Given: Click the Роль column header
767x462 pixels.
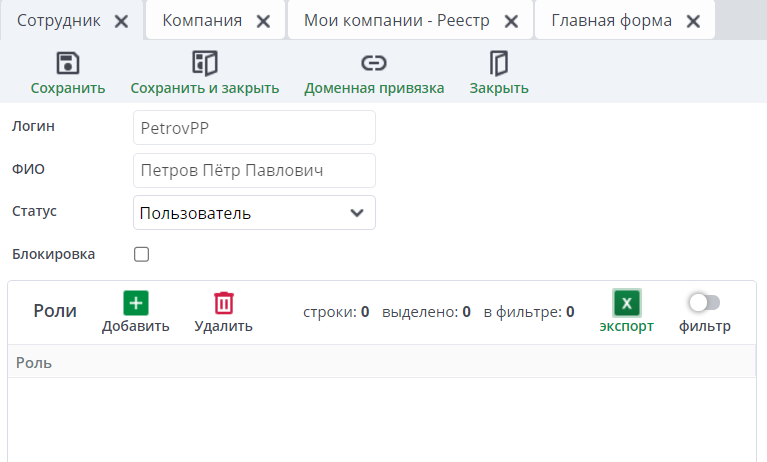Looking at the screenshot, I should tap(34, 363).
